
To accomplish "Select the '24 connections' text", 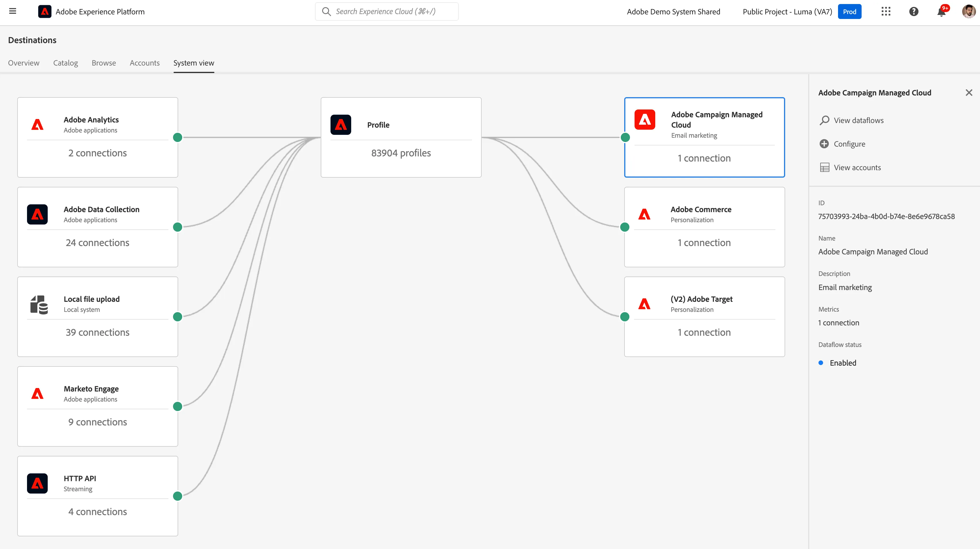I will [97, 243].
